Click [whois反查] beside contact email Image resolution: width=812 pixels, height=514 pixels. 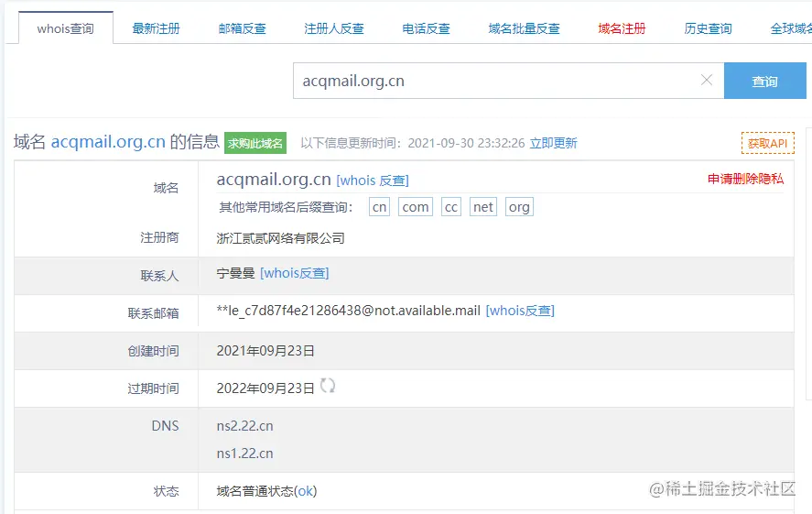[x=520, y=311]
